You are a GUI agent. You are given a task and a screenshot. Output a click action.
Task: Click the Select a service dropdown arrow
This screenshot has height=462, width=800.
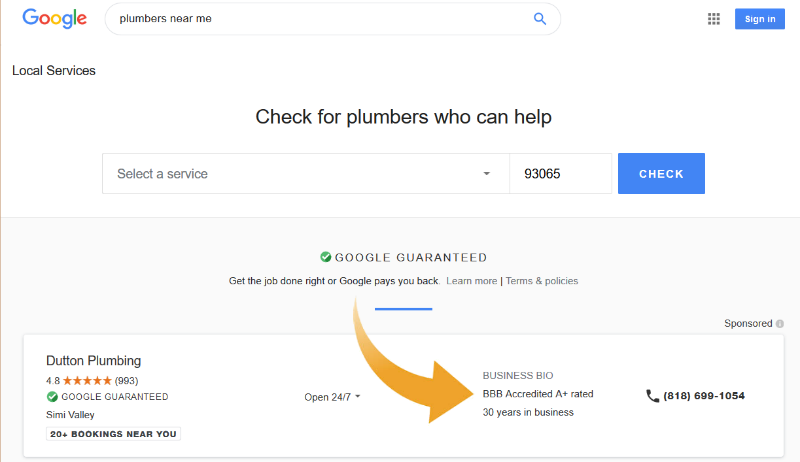[487, 174]
